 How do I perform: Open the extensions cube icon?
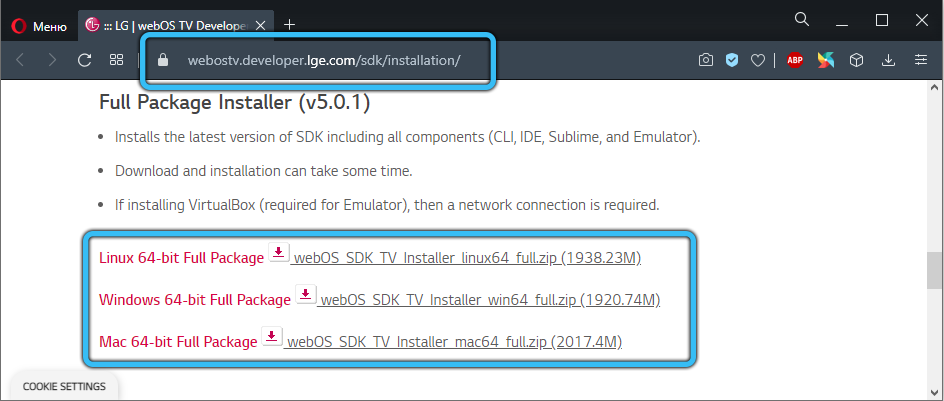pyautogui.click(x=856, y=61)
